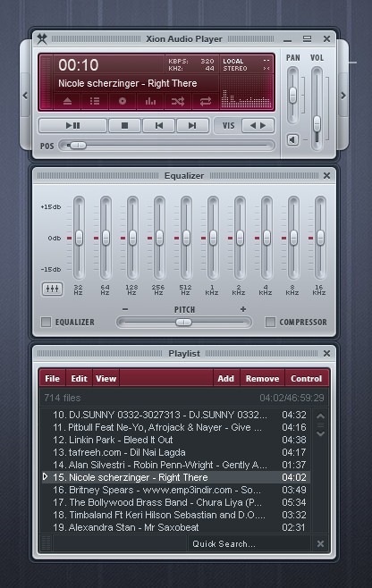Click the 1 kHz equalizer band slider

pyautogui.click(x=213, y=238)
